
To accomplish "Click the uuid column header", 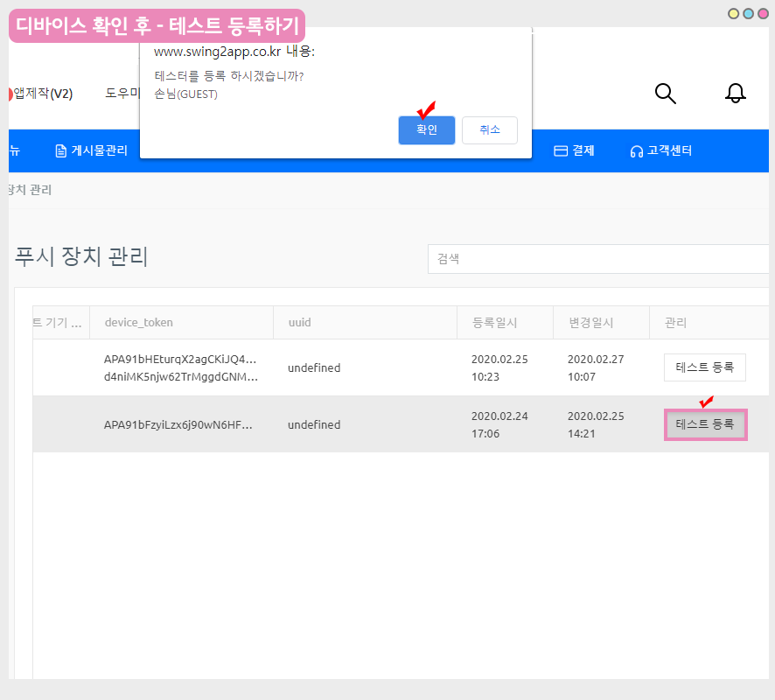I will [299, 323].
